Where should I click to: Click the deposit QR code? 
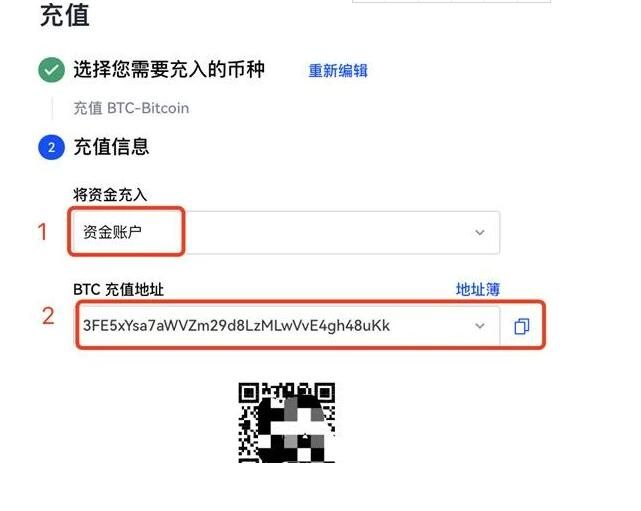(x=287, y=422)
